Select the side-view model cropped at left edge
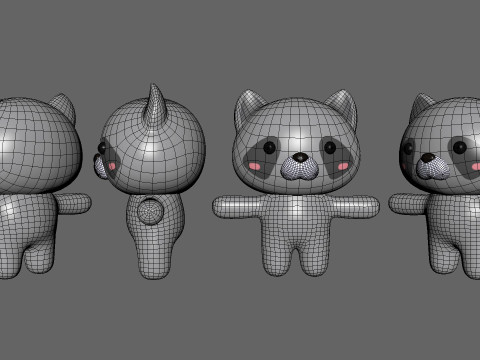Screen dimensions: 480x360 [x=40, y=187]
